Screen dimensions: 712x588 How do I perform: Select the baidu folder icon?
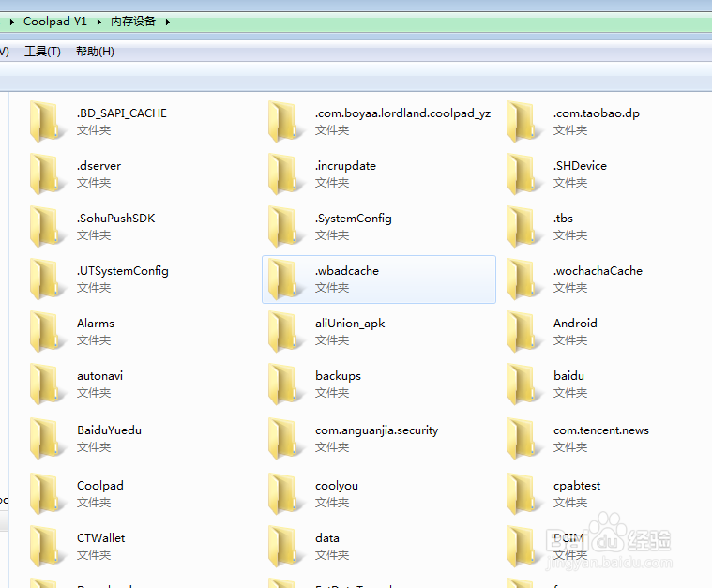[524, 384]
